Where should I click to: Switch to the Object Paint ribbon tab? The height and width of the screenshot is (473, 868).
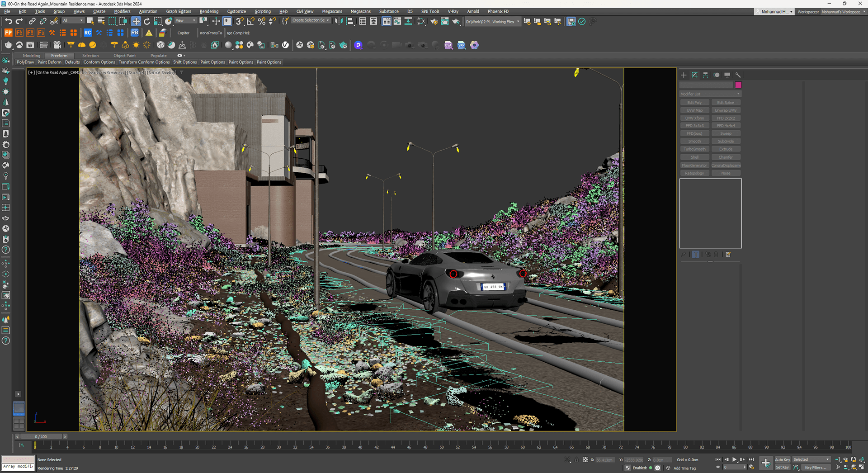pos(124,56)
